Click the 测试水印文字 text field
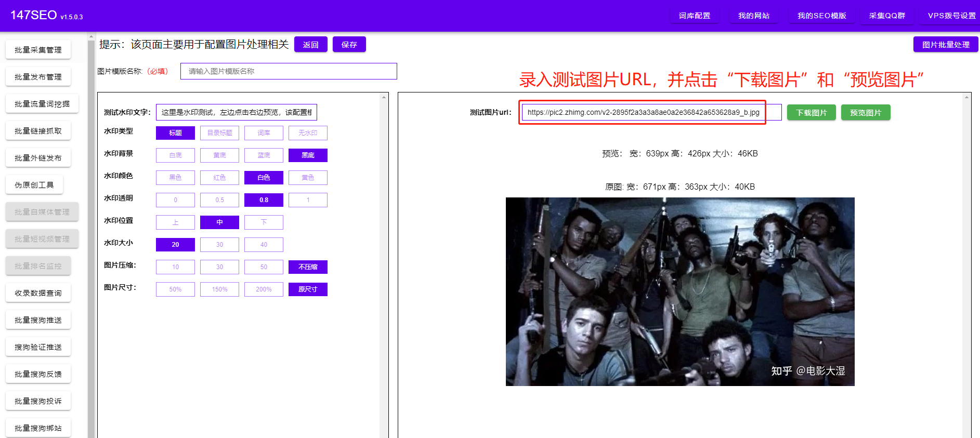Screen dimensions: 980x438 tap(237, 112)
